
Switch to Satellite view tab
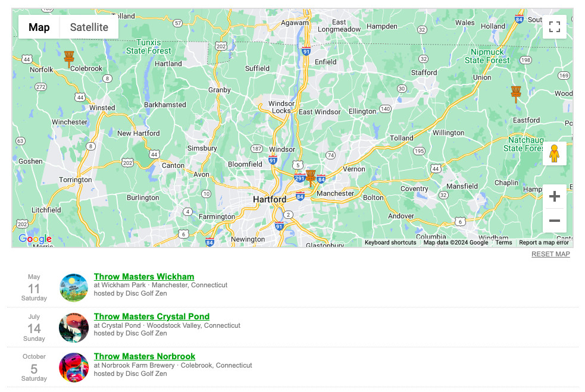coord(89,27)
